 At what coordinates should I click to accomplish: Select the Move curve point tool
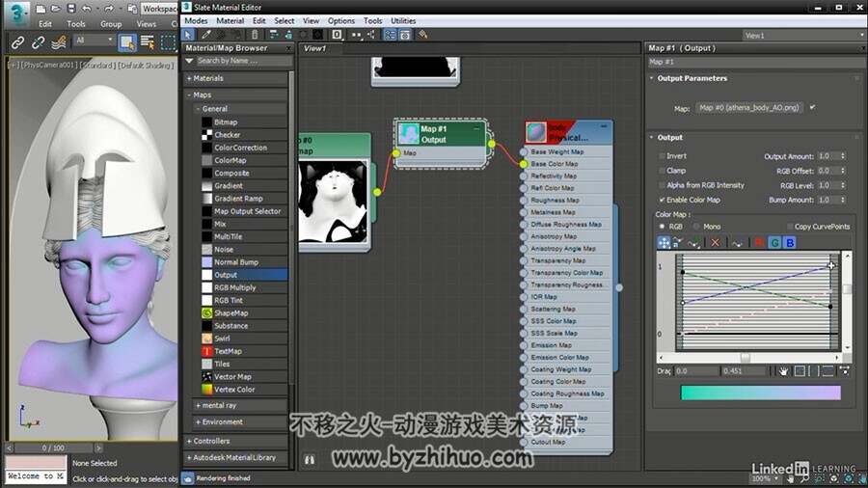tap(664, 242)
